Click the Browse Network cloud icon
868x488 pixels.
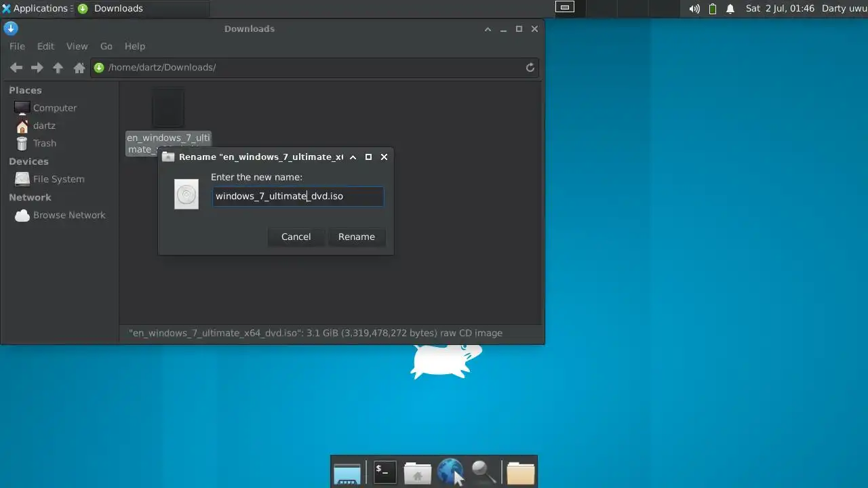tap(22, 215)
